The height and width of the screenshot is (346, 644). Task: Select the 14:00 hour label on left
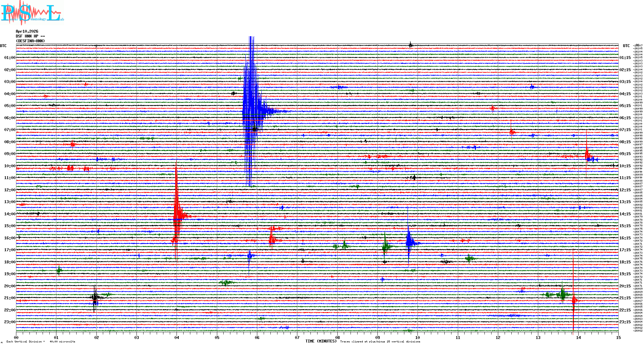(x=10, y=214)
